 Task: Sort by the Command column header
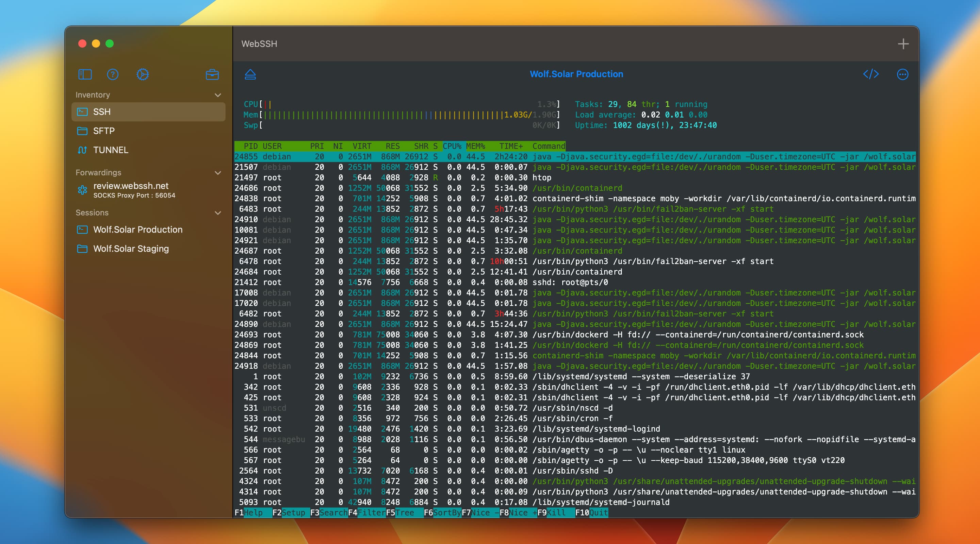pos(549,146)
